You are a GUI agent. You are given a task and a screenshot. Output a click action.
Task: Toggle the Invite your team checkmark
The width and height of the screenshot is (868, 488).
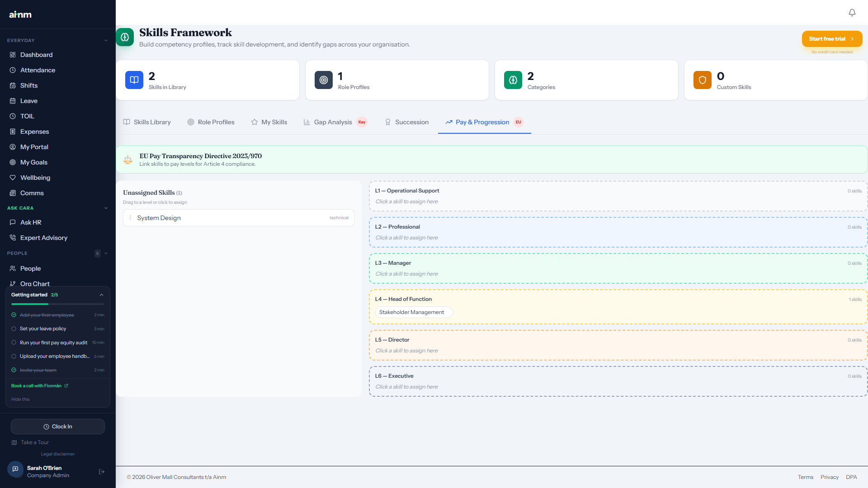14,370
